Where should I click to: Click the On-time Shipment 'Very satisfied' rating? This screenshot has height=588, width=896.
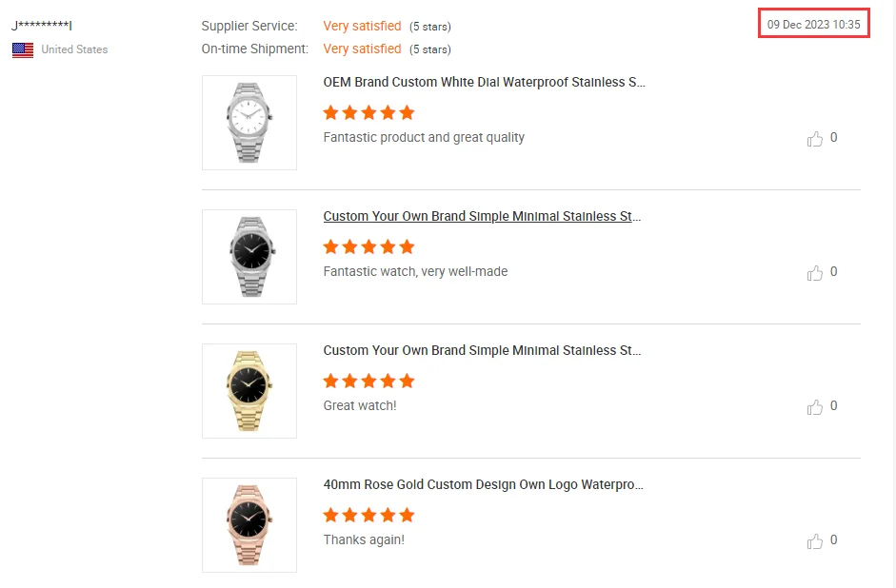[362, 49]
